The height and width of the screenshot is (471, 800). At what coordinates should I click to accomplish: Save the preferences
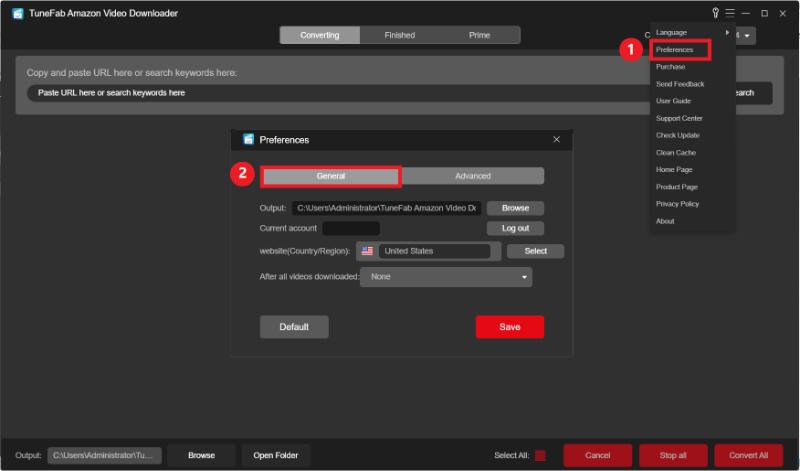510,327
